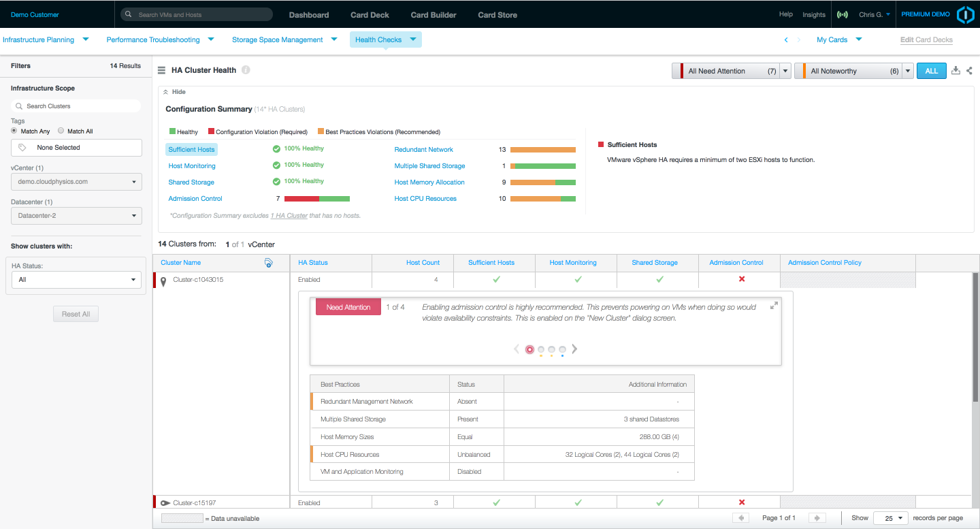
Task: Click the Cluster Name column filter icon
Action: click(269, 263)
